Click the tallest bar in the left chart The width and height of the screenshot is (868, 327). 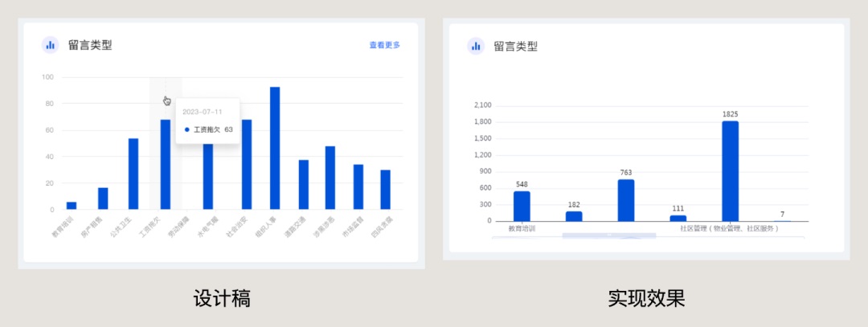pos(275,148)
